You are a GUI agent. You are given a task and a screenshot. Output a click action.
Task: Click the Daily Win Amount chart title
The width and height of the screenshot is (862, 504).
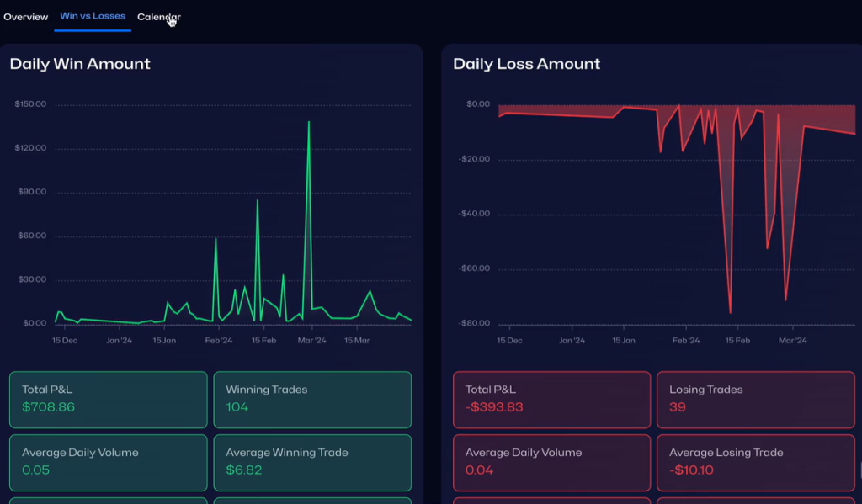(80, 64)
